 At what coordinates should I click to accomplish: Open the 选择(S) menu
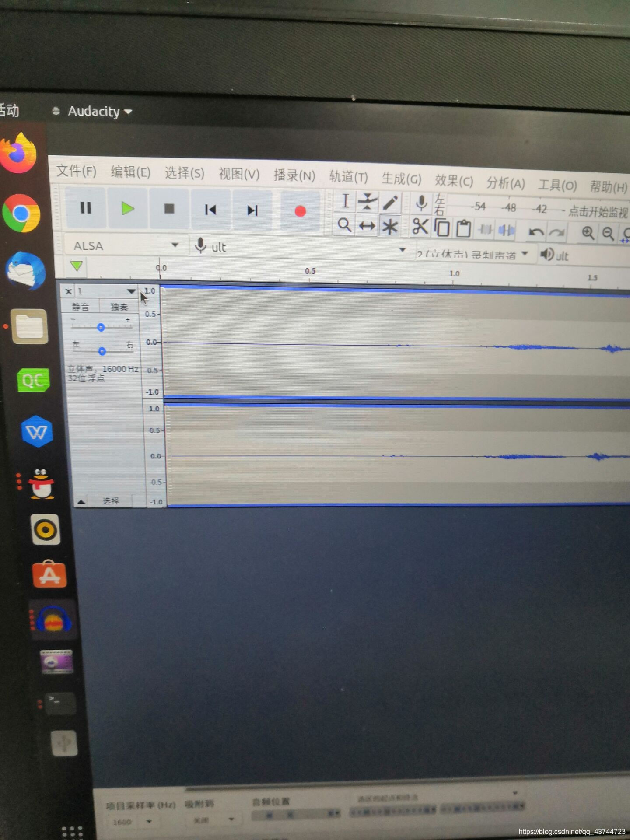pos(184,173)
